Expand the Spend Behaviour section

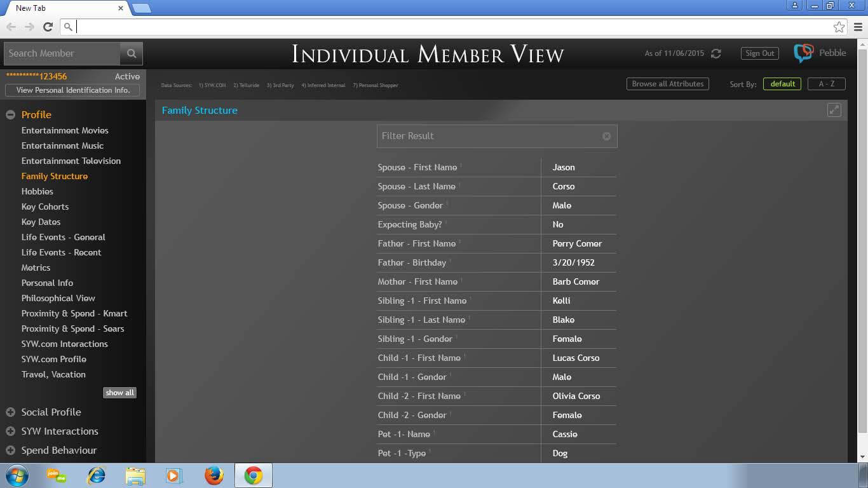click(10, 451)
